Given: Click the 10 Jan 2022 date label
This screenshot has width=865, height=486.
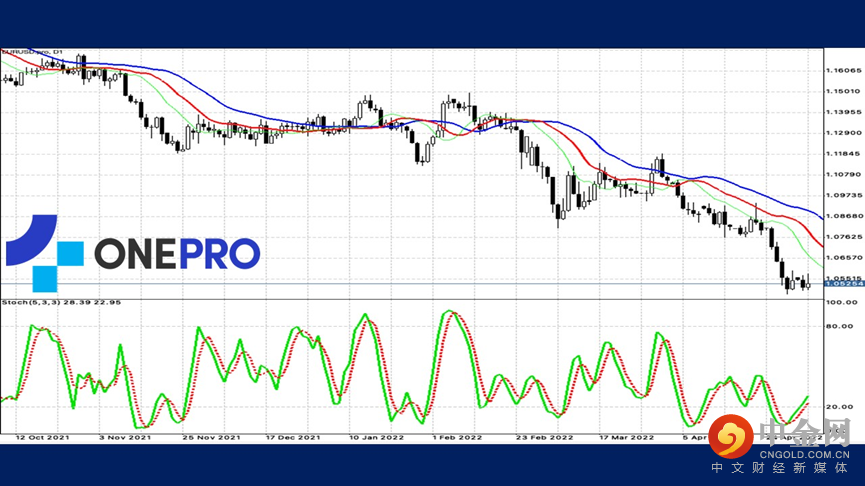Looking at the screenshot, I should [x=376, y=437].
